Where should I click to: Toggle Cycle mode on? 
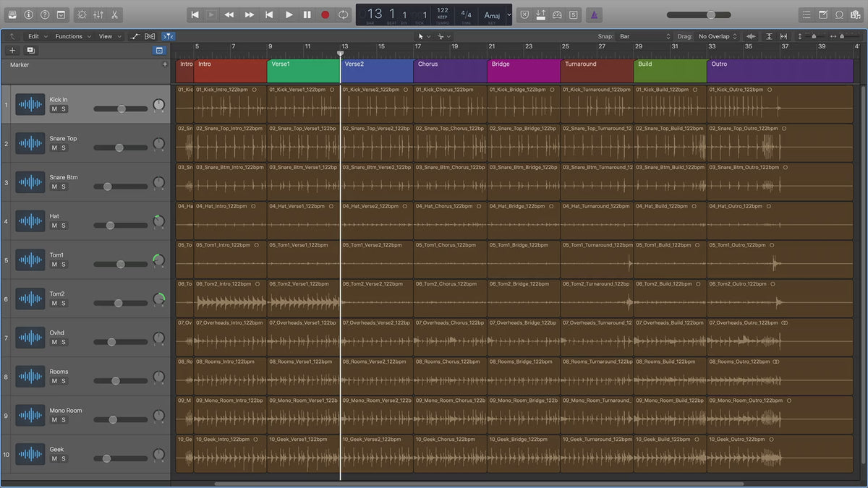tap(343, 14)
